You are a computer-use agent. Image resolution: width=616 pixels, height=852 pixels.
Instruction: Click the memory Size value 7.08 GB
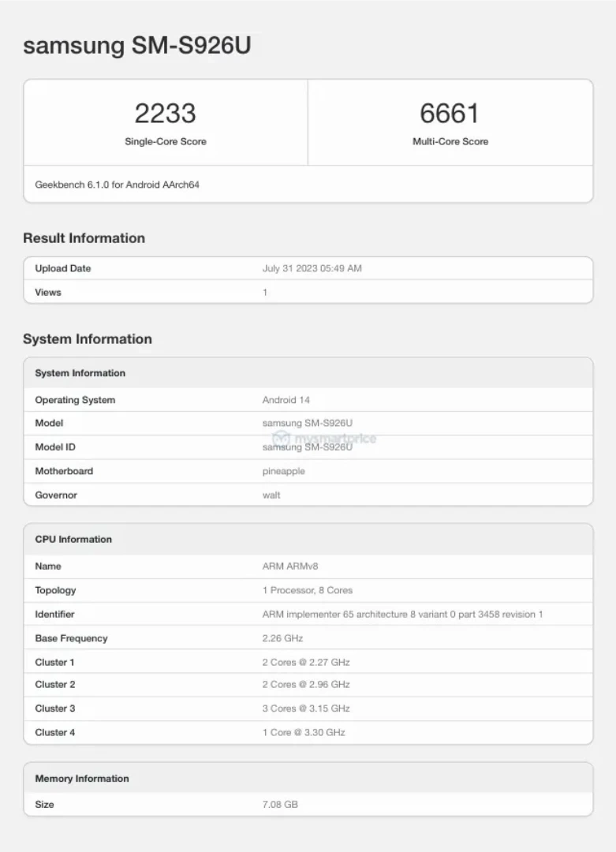280,805
